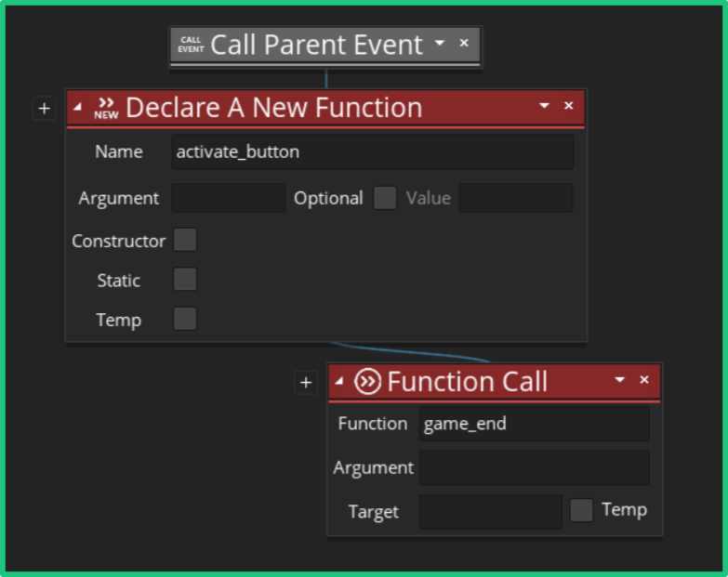Click the Target input field
The image size is (728, 577).
490,512
